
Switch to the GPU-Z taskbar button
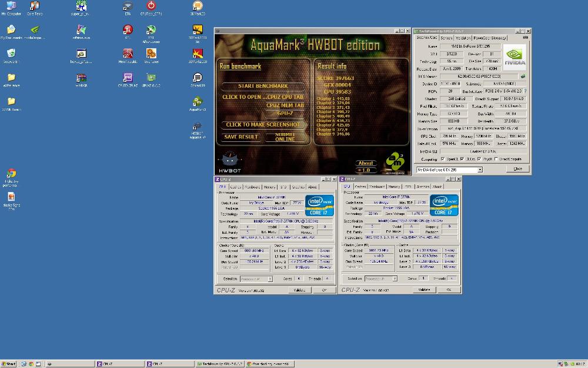(220, 364)
